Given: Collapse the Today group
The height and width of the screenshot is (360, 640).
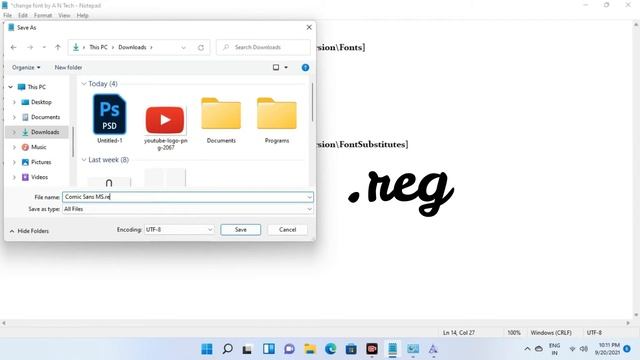Looking at the screenshot, I should (x=84, y=84).
